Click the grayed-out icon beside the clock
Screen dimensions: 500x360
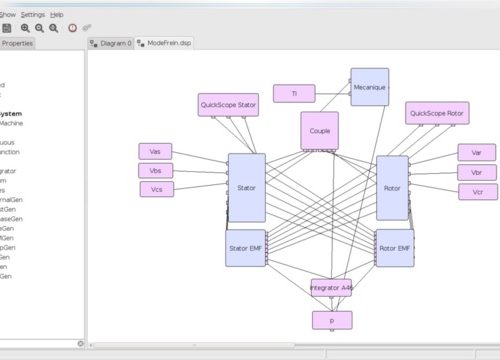coord(87,28)
